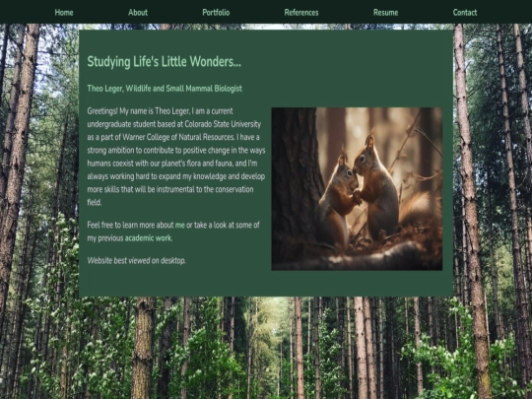Click the paragraph starting 'Greetings! My name is Theo Leger'
The height and width of the screenshot is (399, 532).
(176, 157)
